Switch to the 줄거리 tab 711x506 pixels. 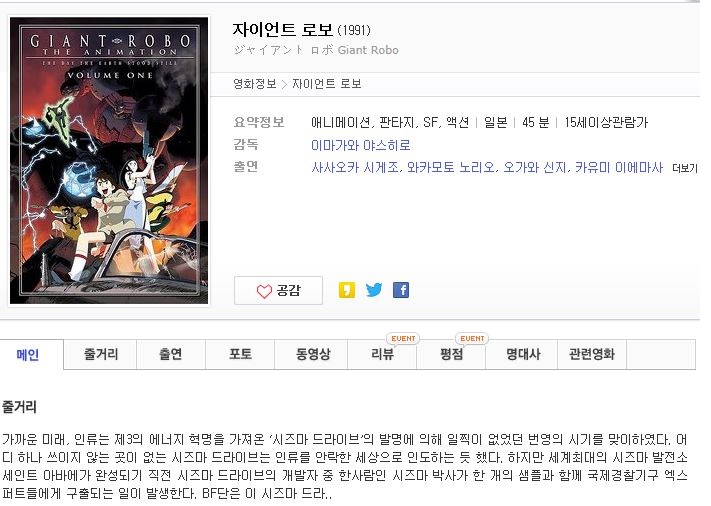[x=101, y=355]
